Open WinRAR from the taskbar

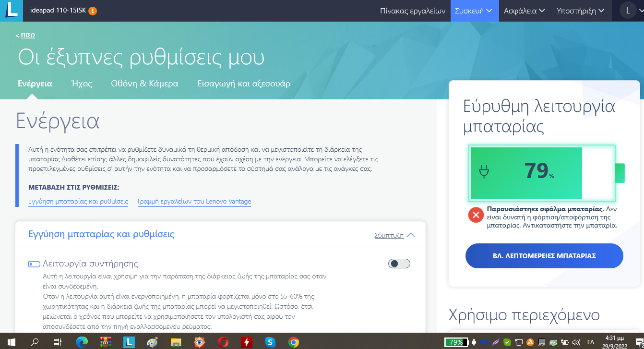[106, 342]
